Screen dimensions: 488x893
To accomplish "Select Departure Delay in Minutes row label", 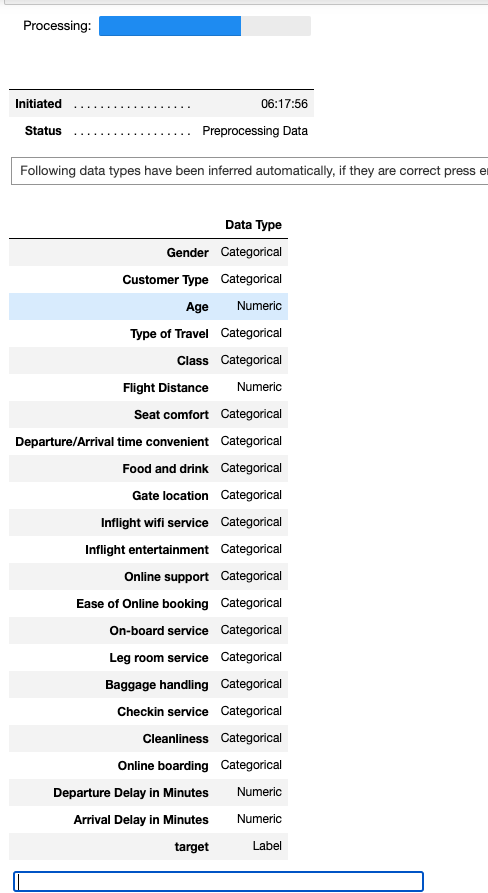I will coord(131,793).
